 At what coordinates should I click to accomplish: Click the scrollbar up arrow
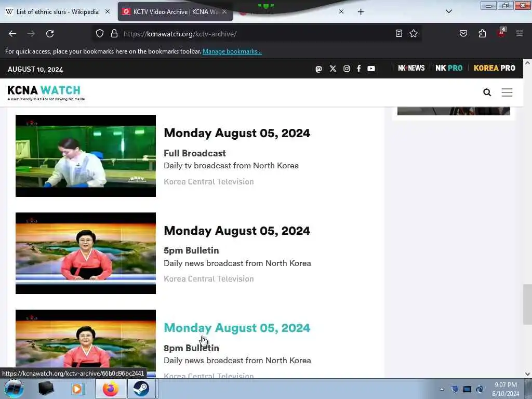pos(527,63)
